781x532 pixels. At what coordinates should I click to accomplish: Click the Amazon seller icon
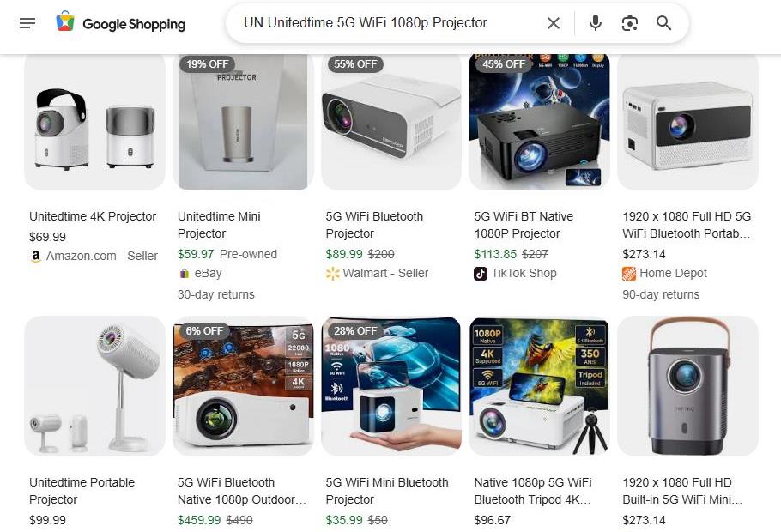pyautogui.click(x=36, y=256)
